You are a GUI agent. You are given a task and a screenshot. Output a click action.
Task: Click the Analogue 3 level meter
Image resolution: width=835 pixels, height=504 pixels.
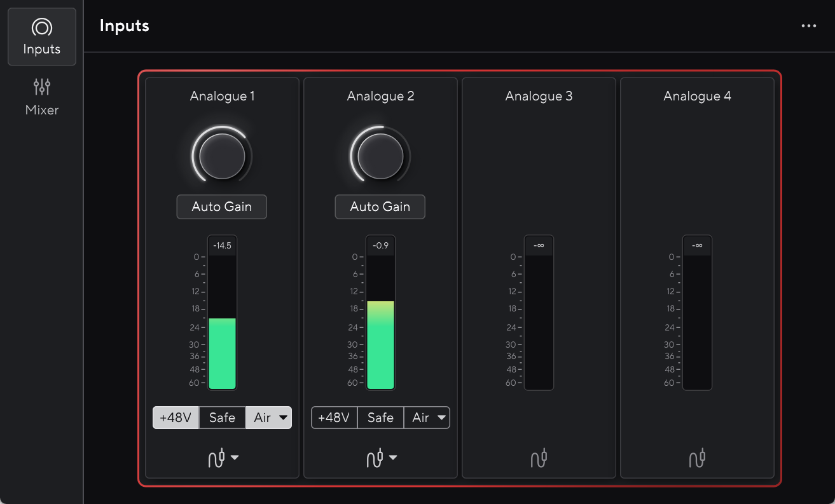click(x=539, y=322)
